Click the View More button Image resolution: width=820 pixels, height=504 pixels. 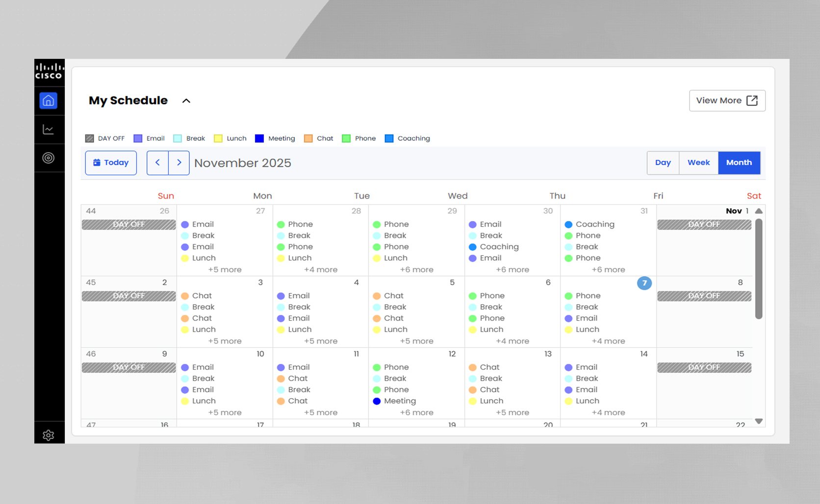coord(727,101)
